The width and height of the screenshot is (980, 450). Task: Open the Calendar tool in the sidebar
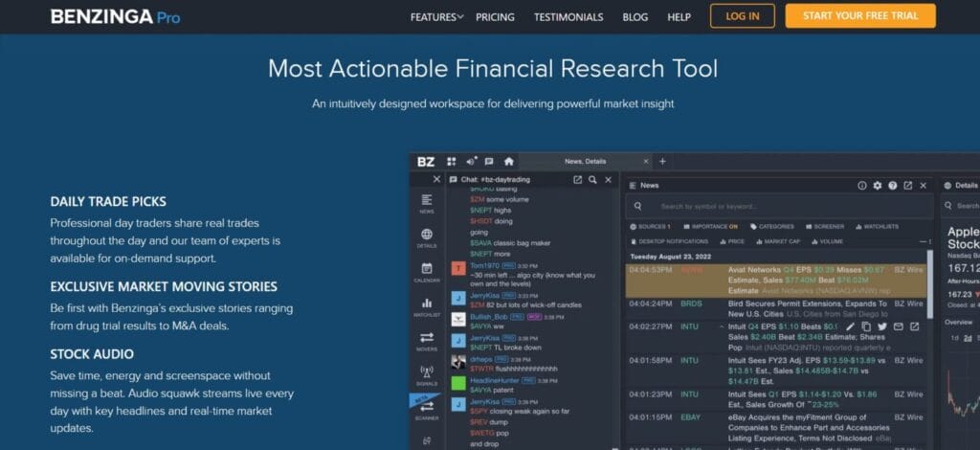tap(426, 271)
